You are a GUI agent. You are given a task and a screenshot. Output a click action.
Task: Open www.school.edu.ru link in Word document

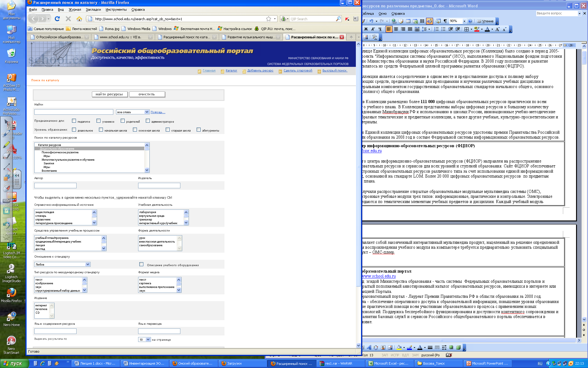[379, 276]
